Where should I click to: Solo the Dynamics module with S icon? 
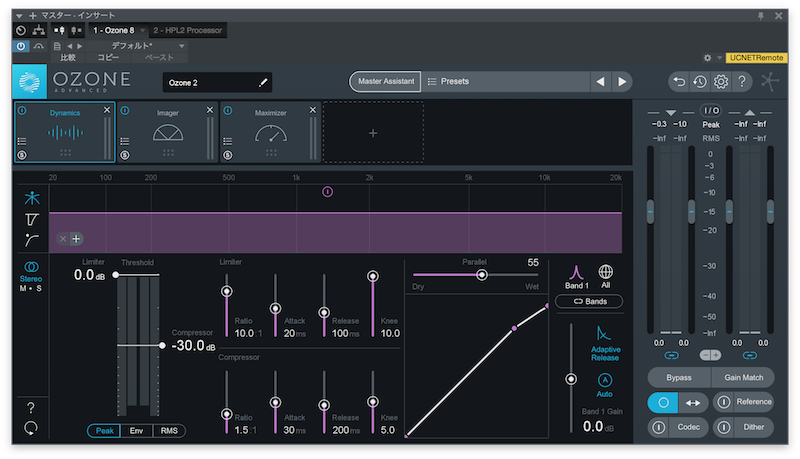(x=22, y=155)
